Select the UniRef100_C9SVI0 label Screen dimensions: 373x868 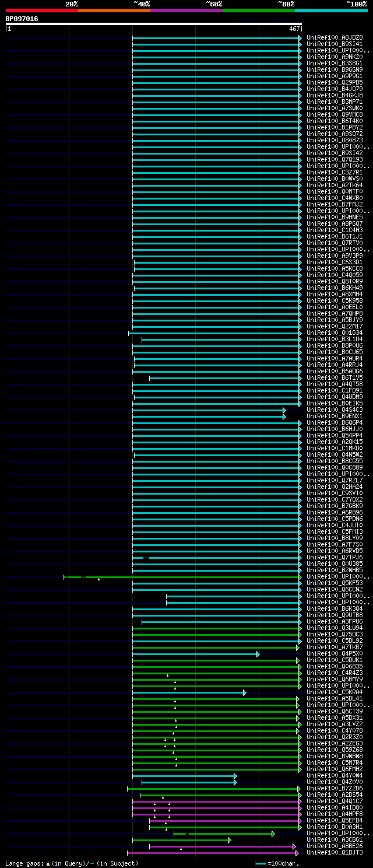point(335,493)
